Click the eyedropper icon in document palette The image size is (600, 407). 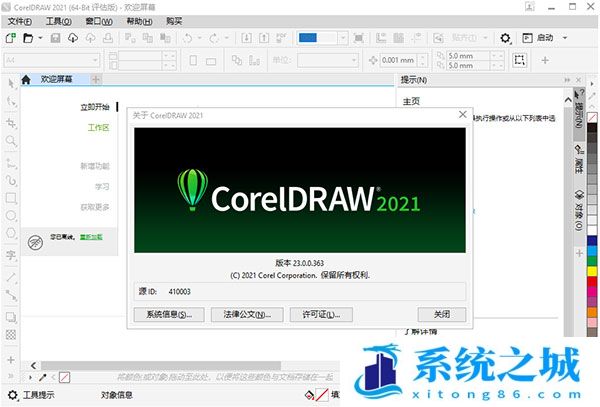[42, 378]
